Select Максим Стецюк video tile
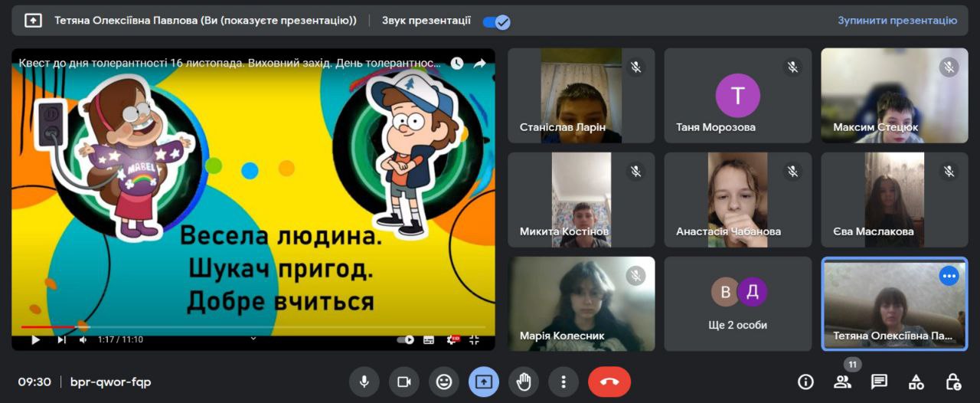Screen dimensions: 980x403 tap(894, 96)
